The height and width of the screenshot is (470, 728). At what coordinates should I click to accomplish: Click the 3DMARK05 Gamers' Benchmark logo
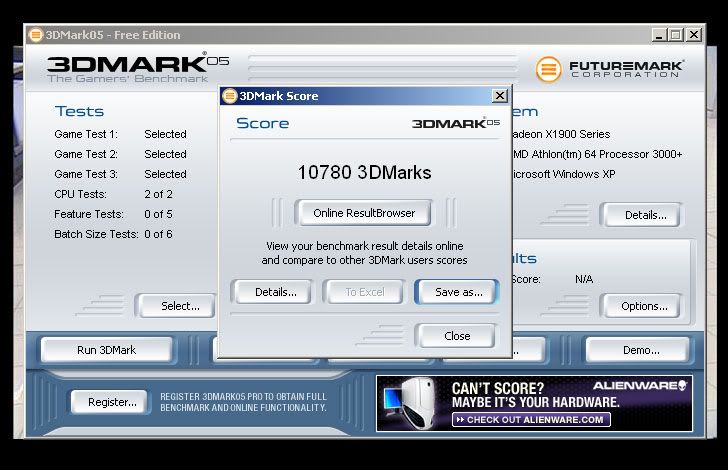click(x=138, y=68)
